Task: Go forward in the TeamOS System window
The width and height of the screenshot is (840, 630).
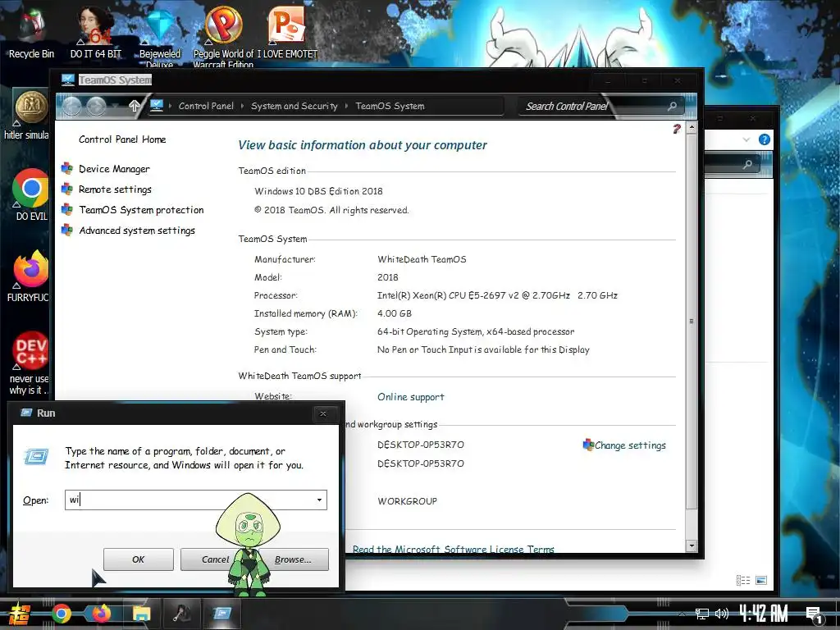Action: [97, 106]
